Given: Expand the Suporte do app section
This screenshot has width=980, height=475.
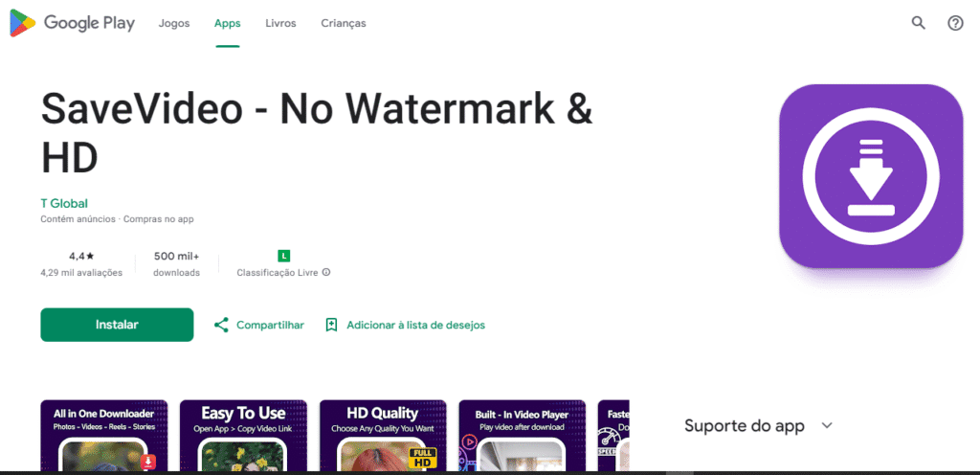Looking at the screenshot, I should (759, 426).
